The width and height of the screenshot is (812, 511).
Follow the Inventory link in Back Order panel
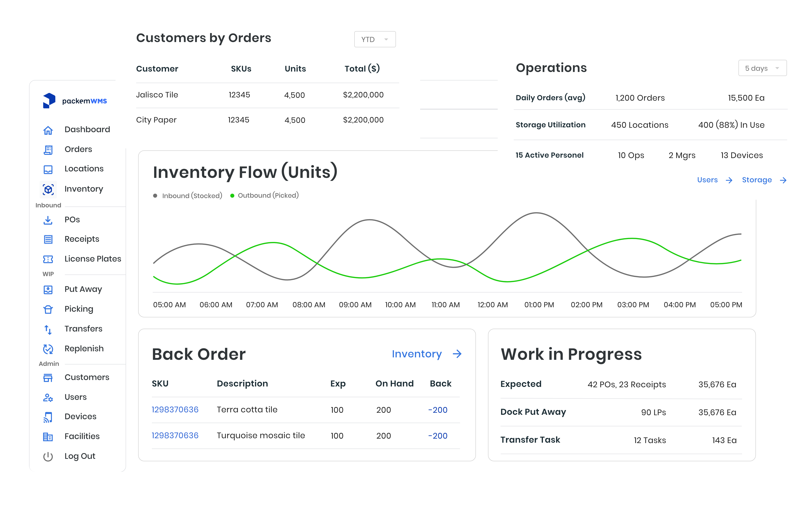click(417, 354)
